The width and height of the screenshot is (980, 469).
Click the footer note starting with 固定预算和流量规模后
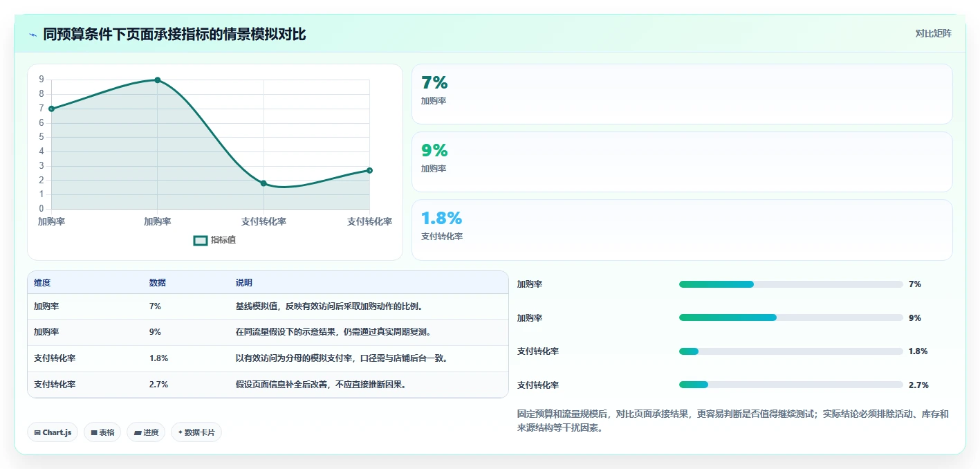pyautogui.click(x=733, y=421)
